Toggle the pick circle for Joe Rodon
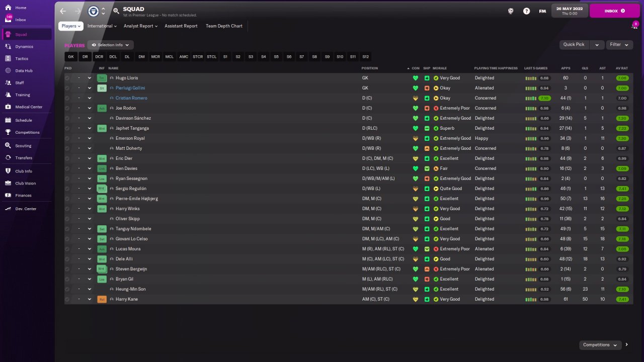The height and width of the screenshot is (362, 644). (x=67, y=108)
